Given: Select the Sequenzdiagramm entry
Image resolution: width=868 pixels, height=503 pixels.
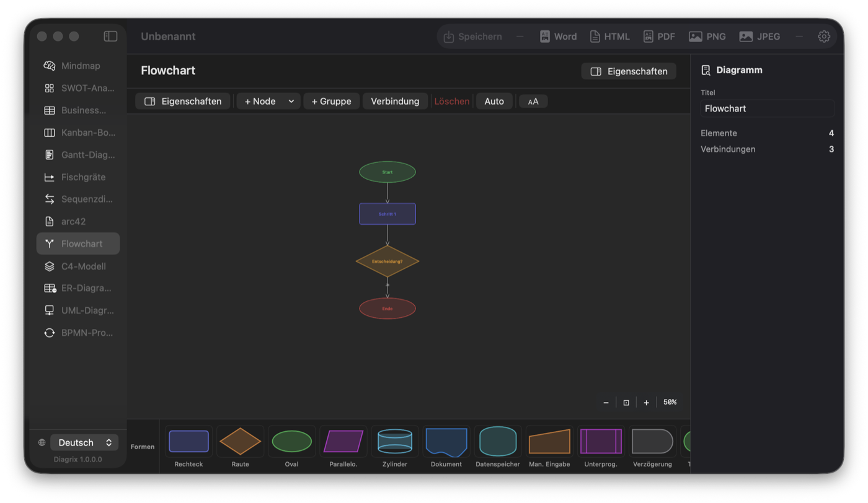Looking at the screenshot, I should coord(78,199).
